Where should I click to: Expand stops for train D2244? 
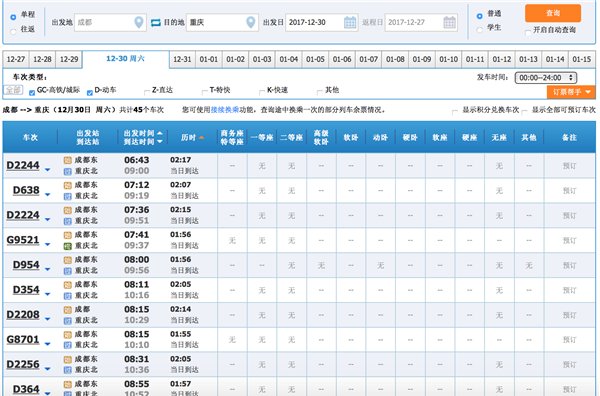pyautogui.click(x=47, y=169)
